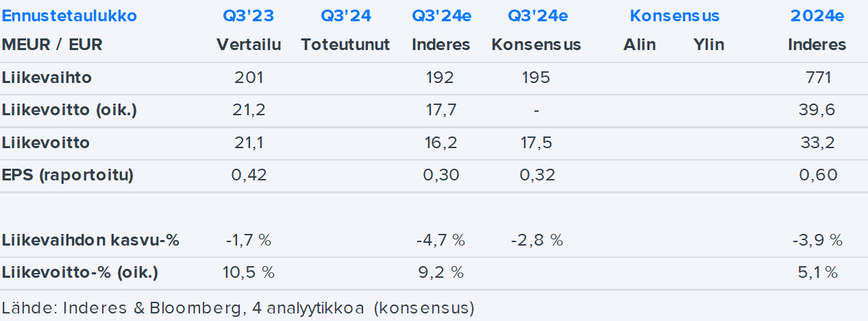The height and width of the screenshot is (321, 868).
Task: Click the Liikevaihdon kasvu-% row label
Action: click(x=90, y=240)
